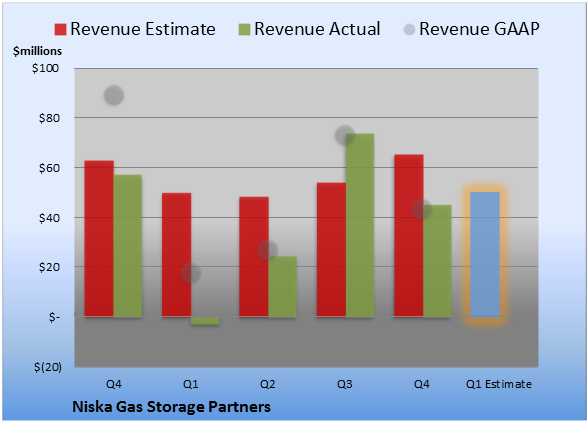Click the 'Q1 Estimate' x-axis label
This screenshot has width=588, height=422.
coord(499,384)
